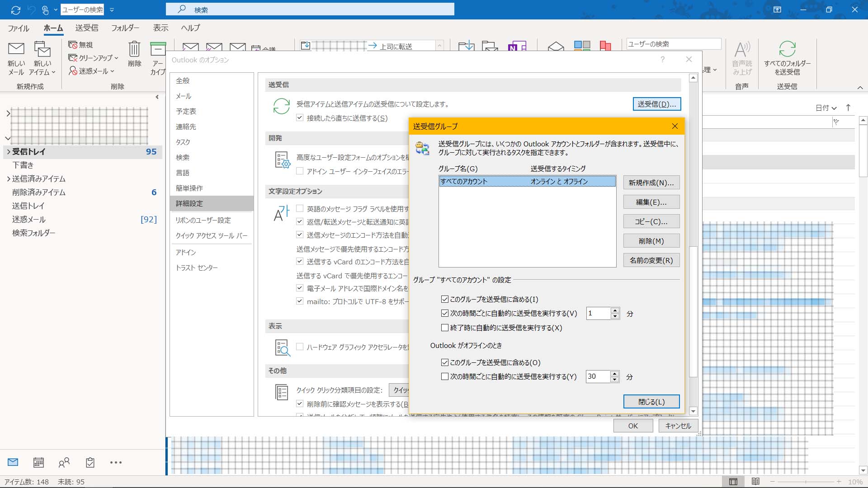The width and height of the screenshot is (868, 488).
Task: Open Tasks clipboard icon in navigation bar
Action: point(90,462)
